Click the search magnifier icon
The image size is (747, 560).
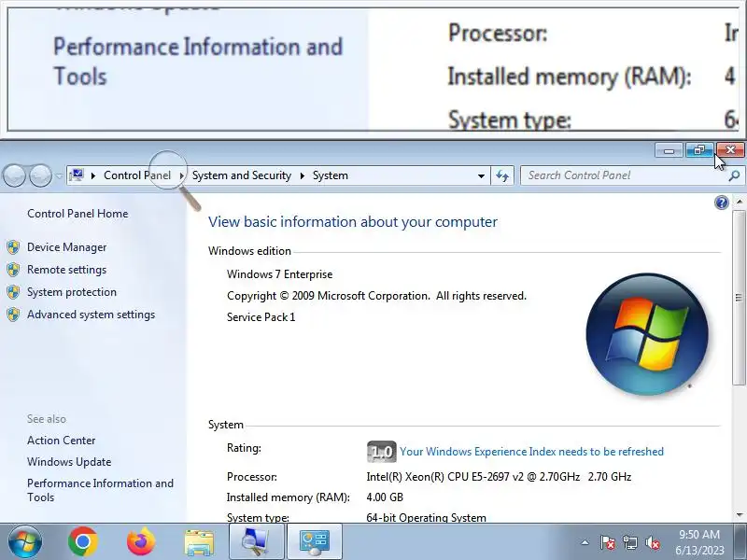point(734,175)
